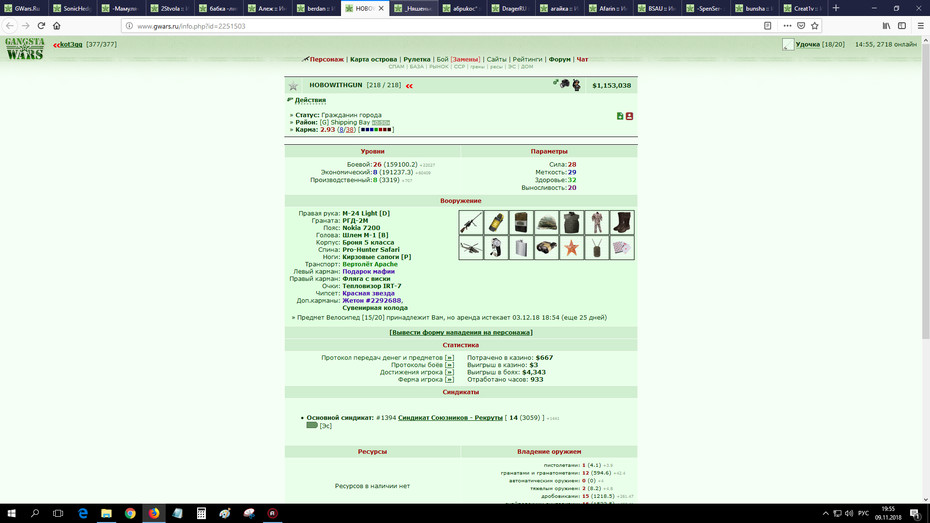Click the red arrows next to HOBOWITHGUN
The height and width of the screenshot is (523, 930).
click(x=409, y=86)
